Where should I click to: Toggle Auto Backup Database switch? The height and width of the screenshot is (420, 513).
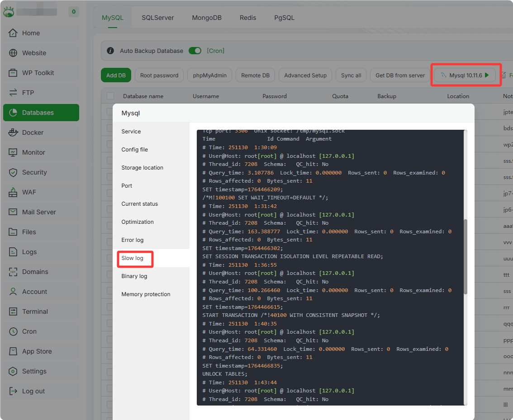click(195, 51)
